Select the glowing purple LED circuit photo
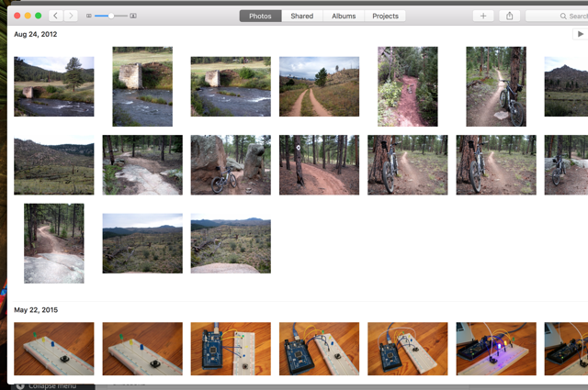This screenshot has width=588, height=390. coord(496,349)
